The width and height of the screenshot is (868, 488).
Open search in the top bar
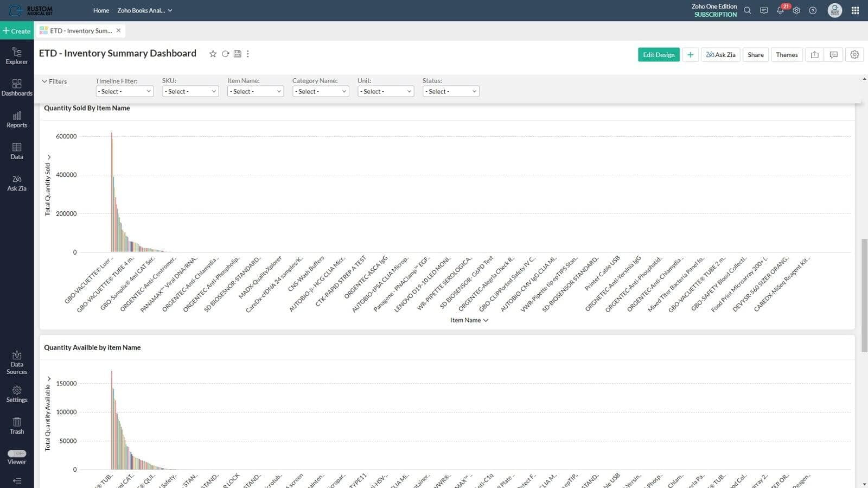tap(748, 10)
